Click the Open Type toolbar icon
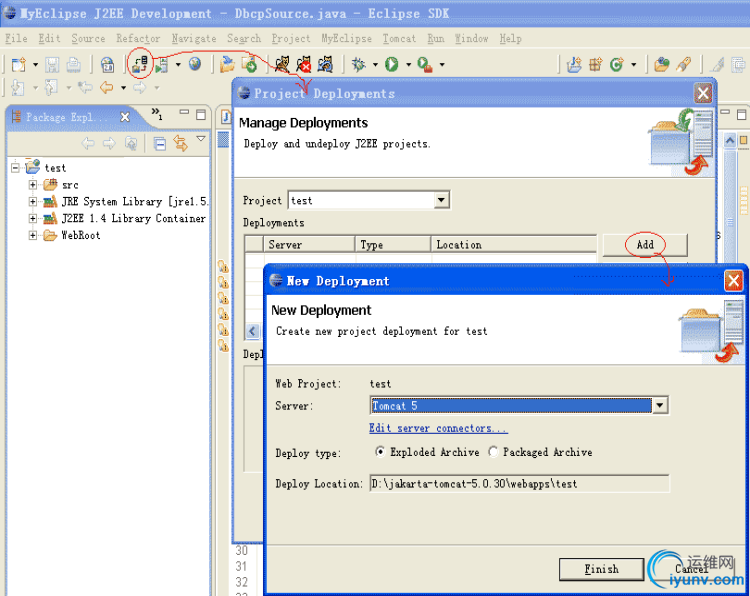750x596 pixels. [x=662, y=64]
